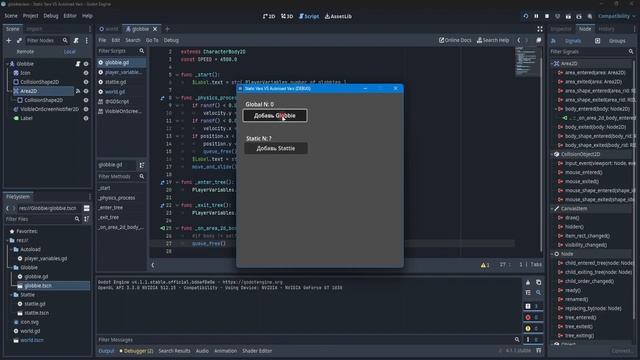Open the script icon next to the Globbie node
Image resolution: width=640 pixels, height=360 pixels.
click(x=78, y=64)
